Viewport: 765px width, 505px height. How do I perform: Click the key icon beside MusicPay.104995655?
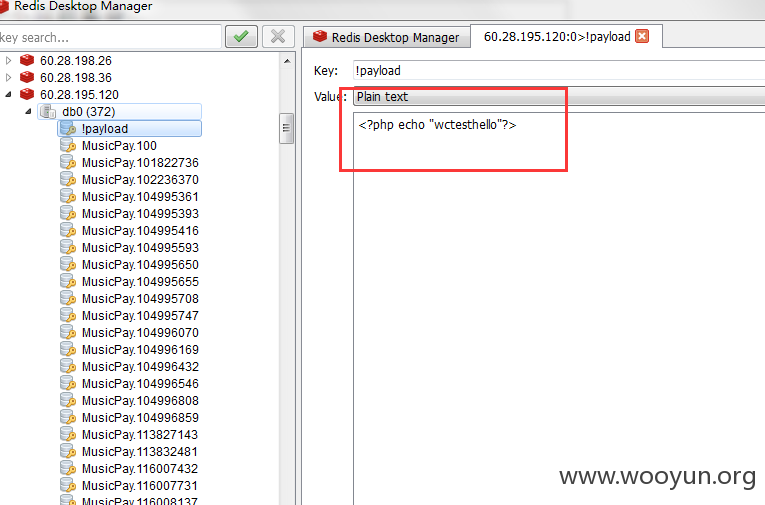coord(68,282)
